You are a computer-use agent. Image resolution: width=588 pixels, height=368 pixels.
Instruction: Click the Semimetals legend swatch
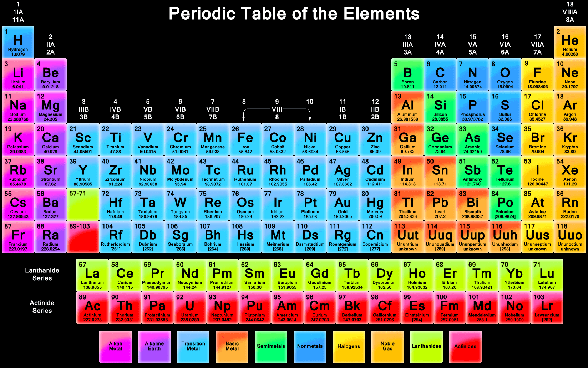[271, 347]
